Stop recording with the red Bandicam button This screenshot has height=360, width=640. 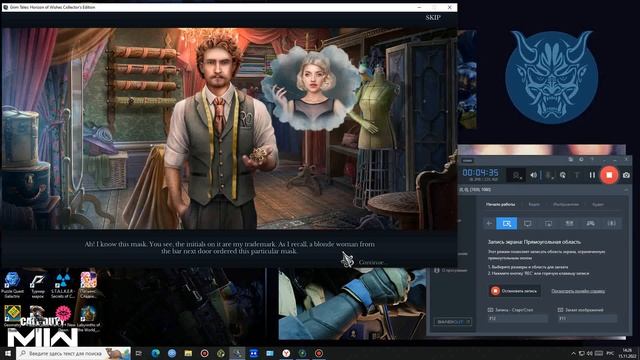(x=609, y=175)
